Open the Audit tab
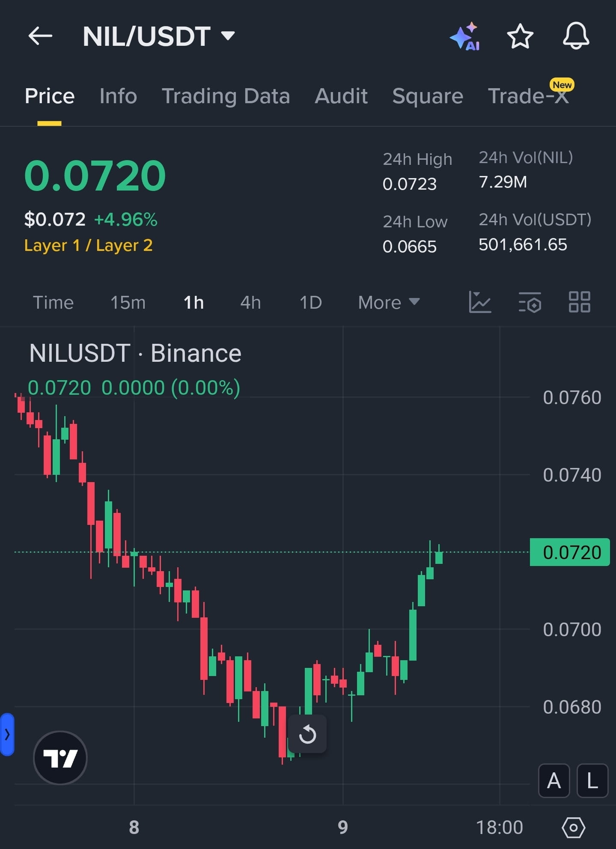 point(341,96)
